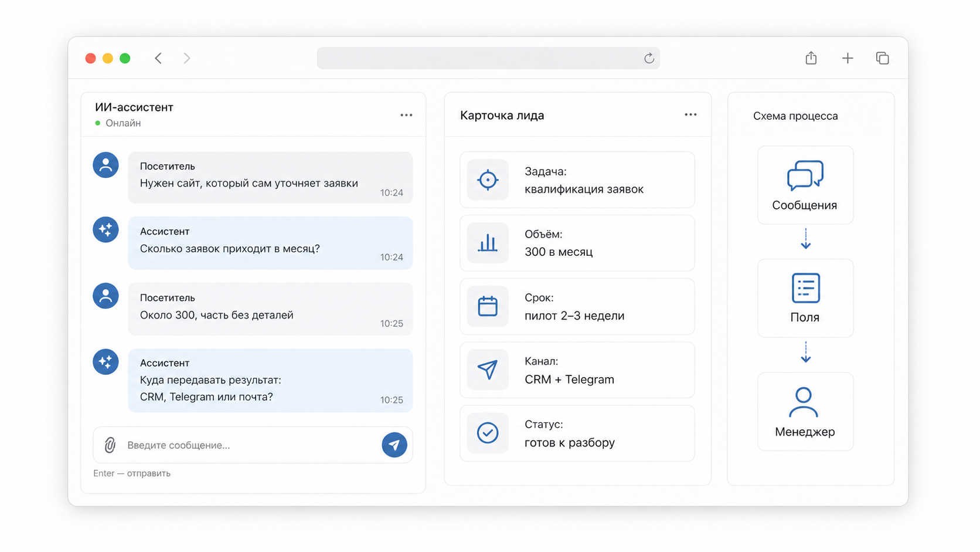Click the 'Схема процесса' panel title
This screenshot has height=552, width=980.
[x=795, y=116]
